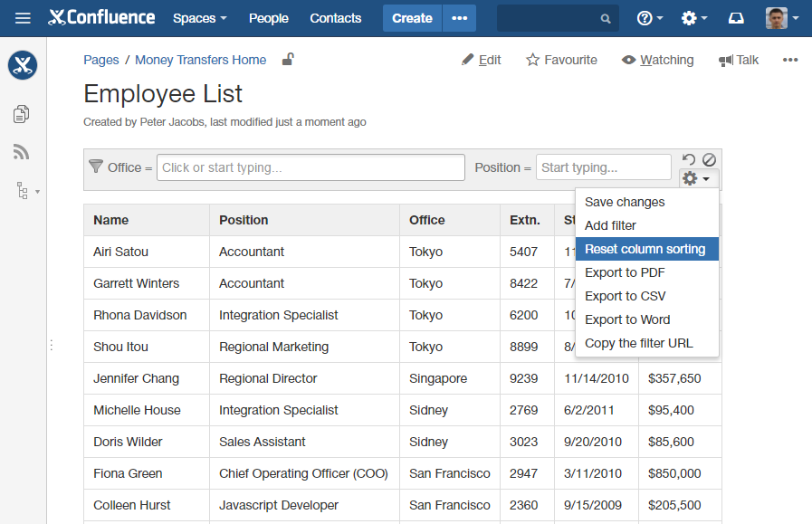
Task: Select Export to CSV menu item
Action: click(x=625, y=296)
